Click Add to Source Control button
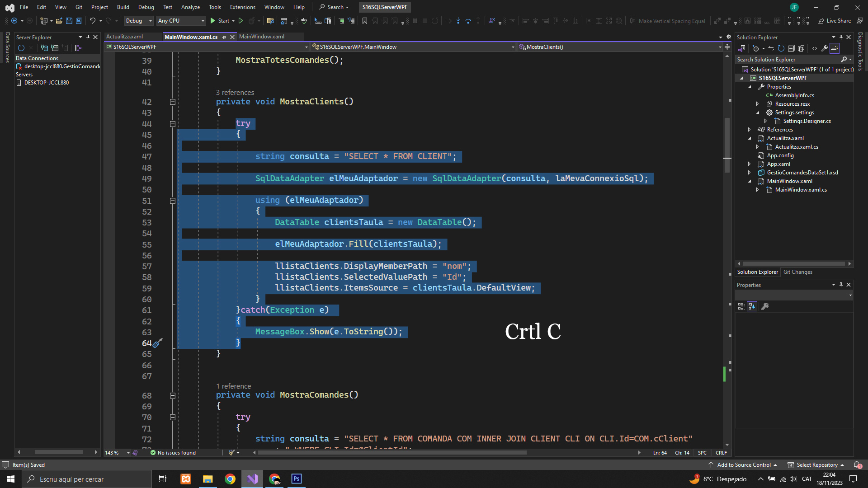This screenshot has width=868, height=488. click(x=744, y=465)
